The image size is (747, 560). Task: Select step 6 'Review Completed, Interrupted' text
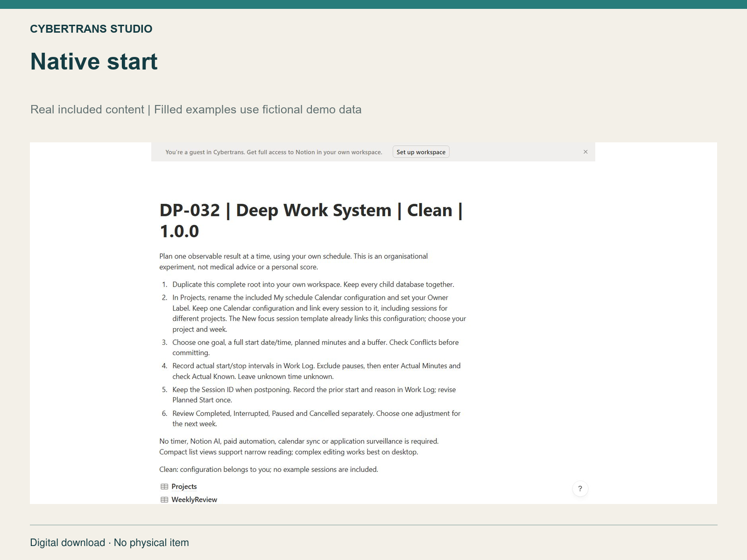pos(317,418)
